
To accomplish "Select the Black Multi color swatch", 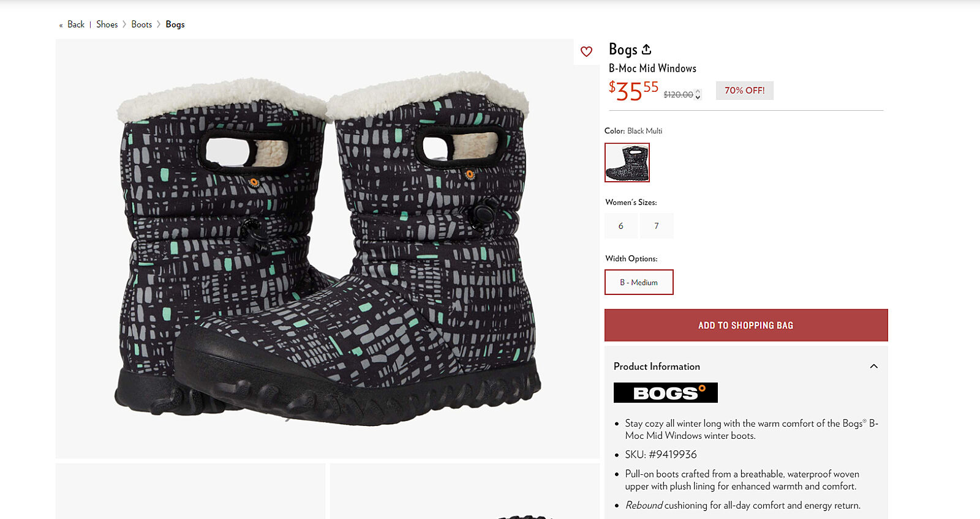I will click(x=627, y=162).
